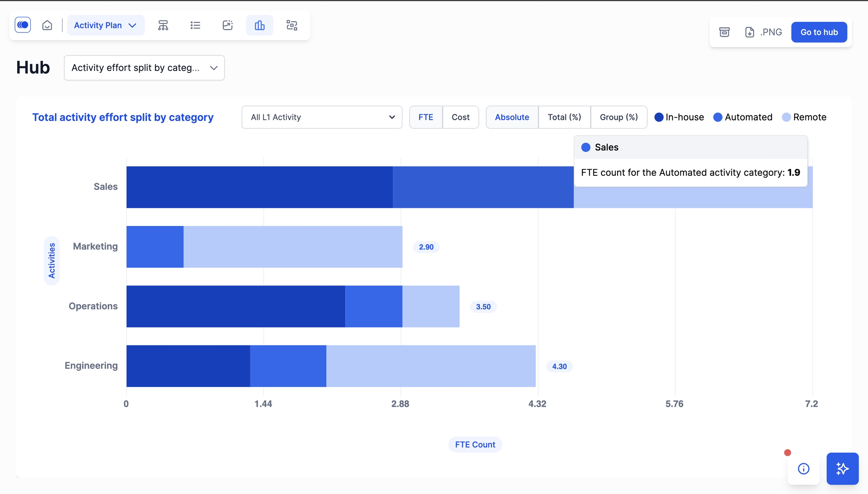Go to the home icon
Viewport: 868px width, 494px height.
pos(47,25)
